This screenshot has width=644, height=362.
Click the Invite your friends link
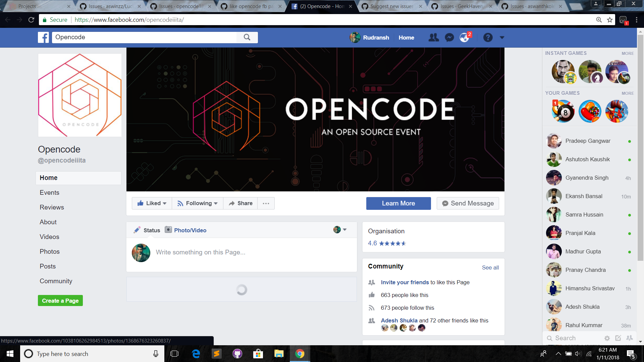coord(405,282)
